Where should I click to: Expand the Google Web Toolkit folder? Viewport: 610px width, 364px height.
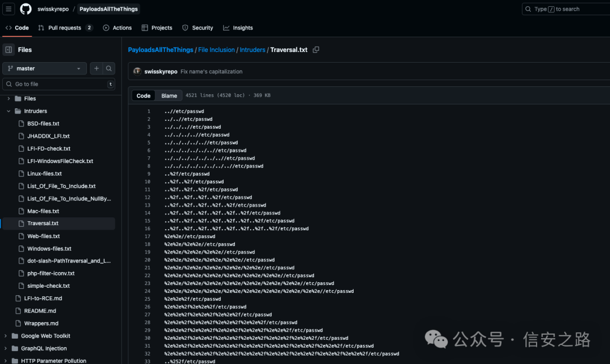(x=6, y=336)
